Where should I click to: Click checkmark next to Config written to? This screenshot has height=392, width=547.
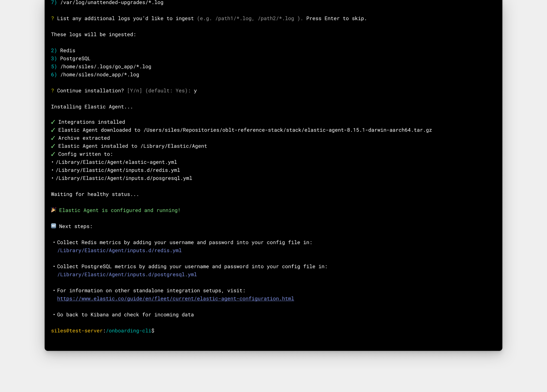coord(53,154)
